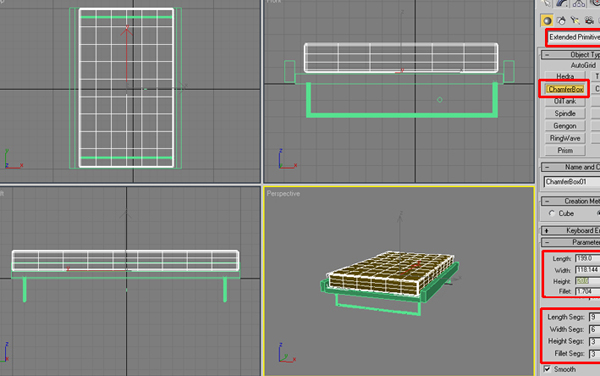Choose the Cube creation method radio button
The height and width of the screenshot is (376, 600).
pos(552,213)
